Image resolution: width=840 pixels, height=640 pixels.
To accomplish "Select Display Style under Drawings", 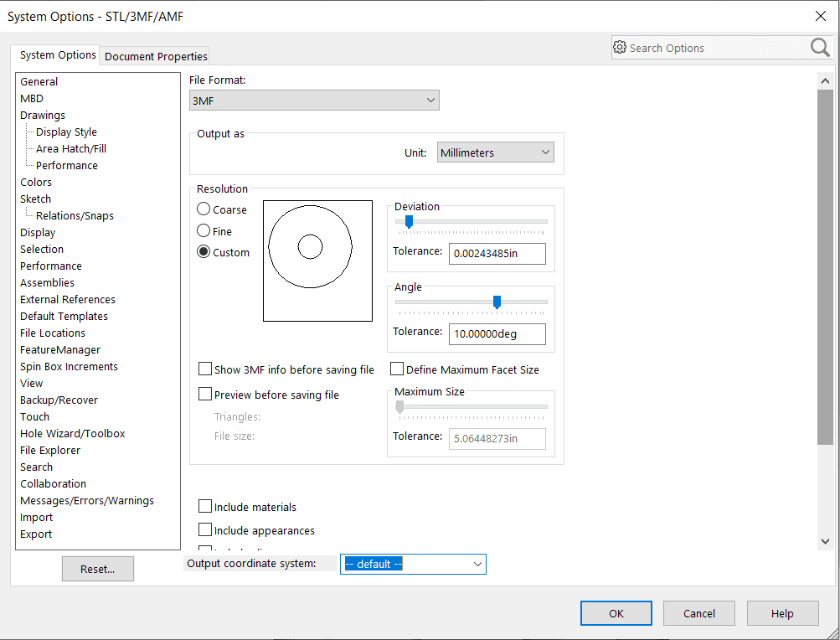I will [x=66, y=132].
